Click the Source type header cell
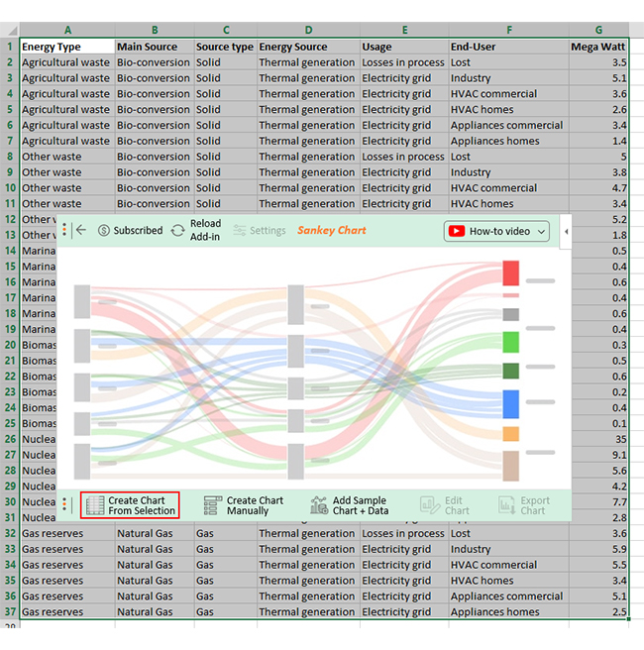This screenshot has width=644, height=650. [226, 47]
